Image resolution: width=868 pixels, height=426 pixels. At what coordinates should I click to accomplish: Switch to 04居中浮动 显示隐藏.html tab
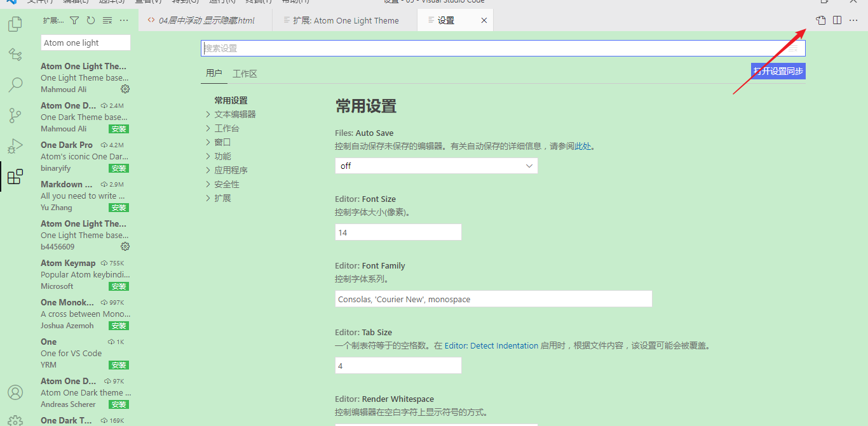click(x=205, y=20)
